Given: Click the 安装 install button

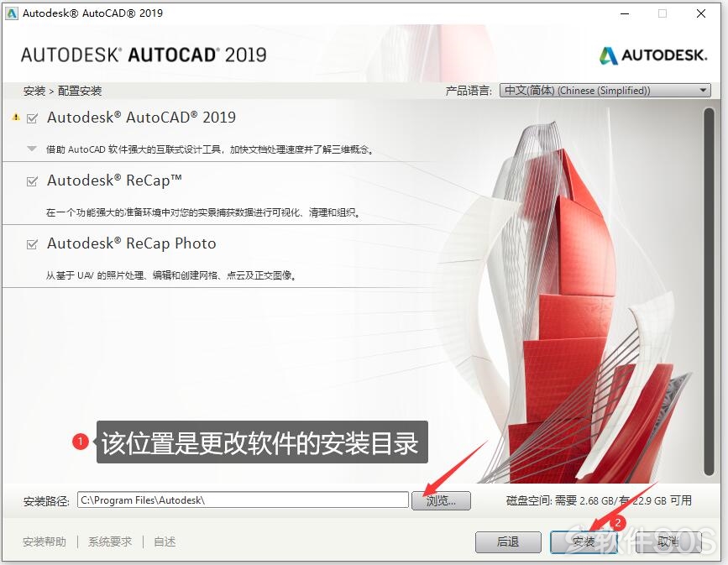Looking at the screenshot, I should click(584, 541).
